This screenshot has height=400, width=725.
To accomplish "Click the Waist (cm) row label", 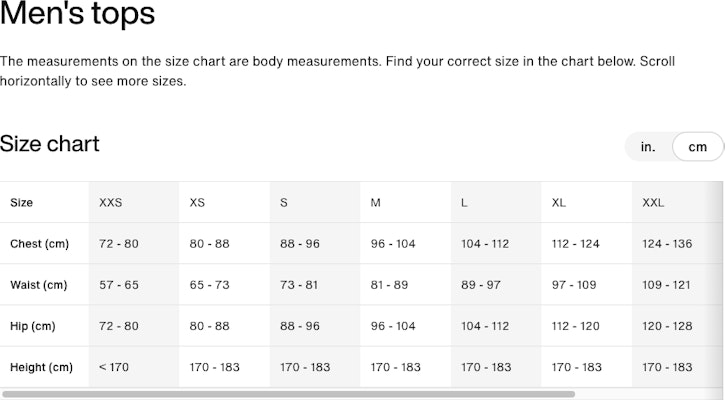I will point(38,285).
